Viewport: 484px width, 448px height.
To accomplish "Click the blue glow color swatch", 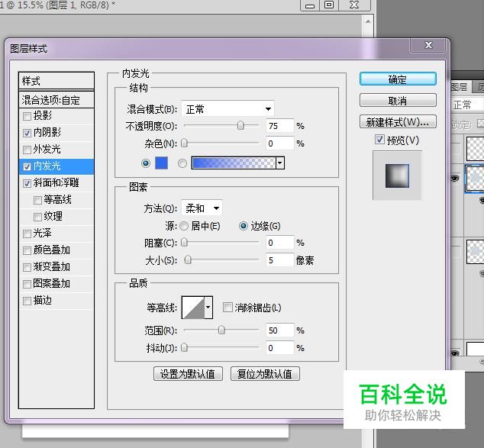I will pyautogui.click(x=161, y=163).
